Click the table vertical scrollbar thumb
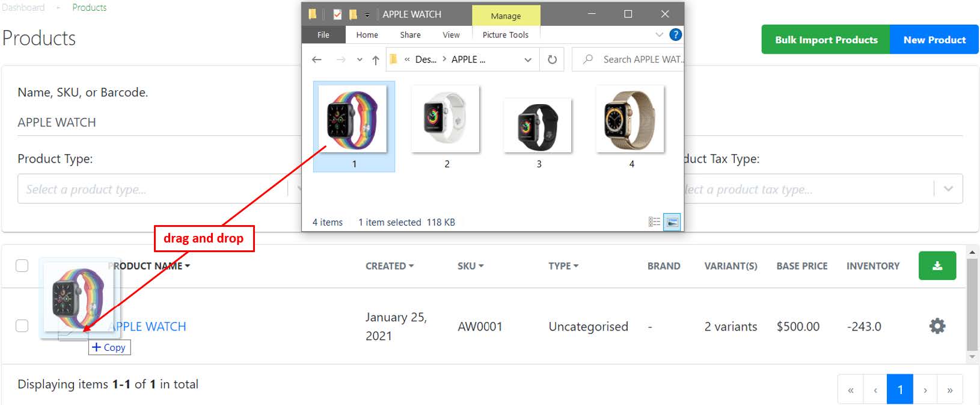The image size is (980, 405). pyautogui.click(x=972, y=304)
